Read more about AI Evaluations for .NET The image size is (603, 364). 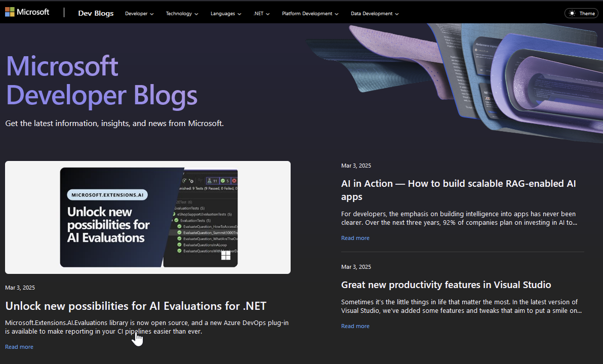19,347
